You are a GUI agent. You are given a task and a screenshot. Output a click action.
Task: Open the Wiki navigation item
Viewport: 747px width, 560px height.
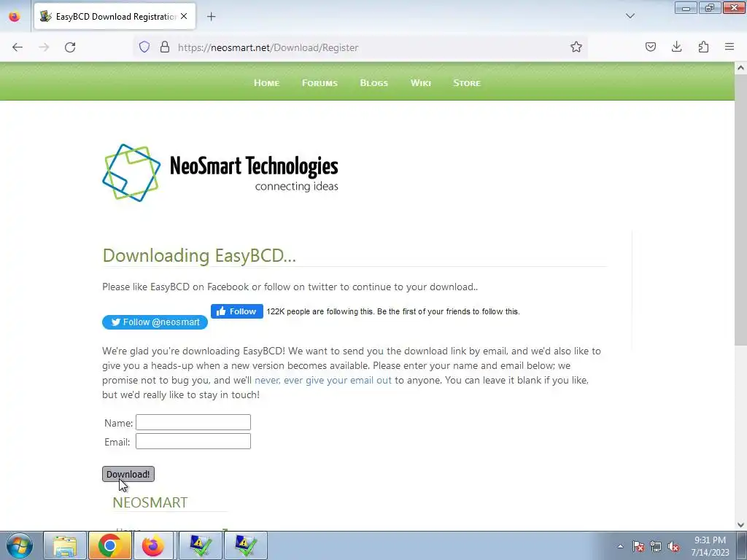coord(421,83)
